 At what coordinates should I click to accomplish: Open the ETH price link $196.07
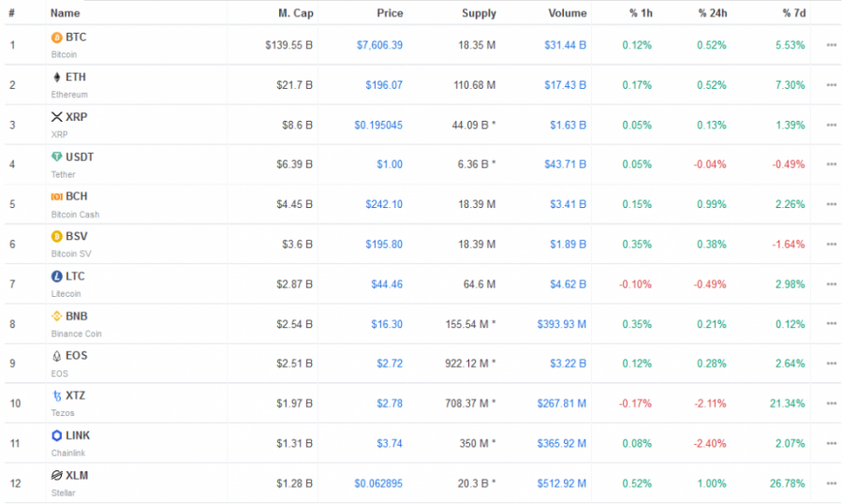click(384, 85)
